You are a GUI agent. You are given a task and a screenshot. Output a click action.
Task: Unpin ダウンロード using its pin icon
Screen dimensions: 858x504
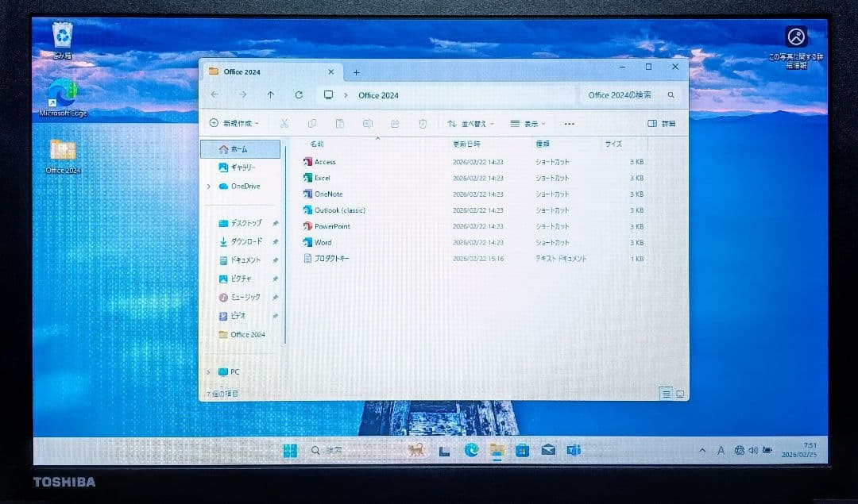tap(275, 241)
